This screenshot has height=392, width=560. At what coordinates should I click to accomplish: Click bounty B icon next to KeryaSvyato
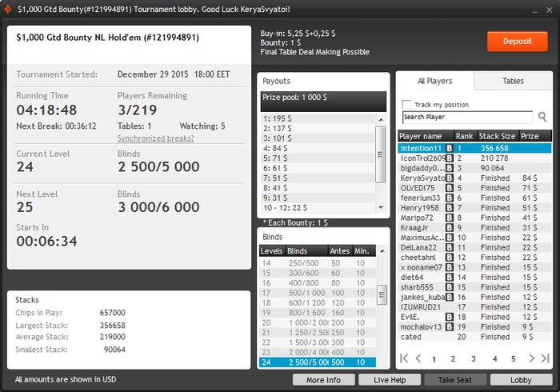tap(450, 178)
